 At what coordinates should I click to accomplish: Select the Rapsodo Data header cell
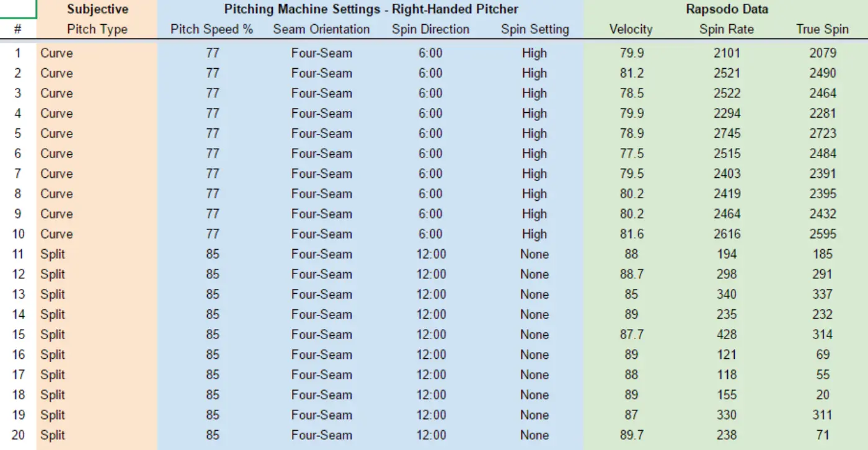click(x=725, y=9)
